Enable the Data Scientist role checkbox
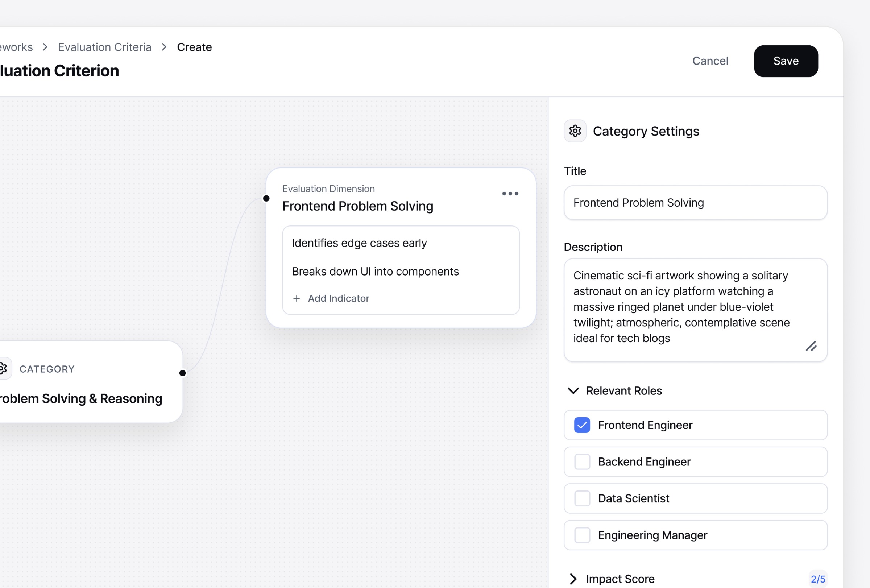Viewport: 870px width, 588px height. click(582, 498)
